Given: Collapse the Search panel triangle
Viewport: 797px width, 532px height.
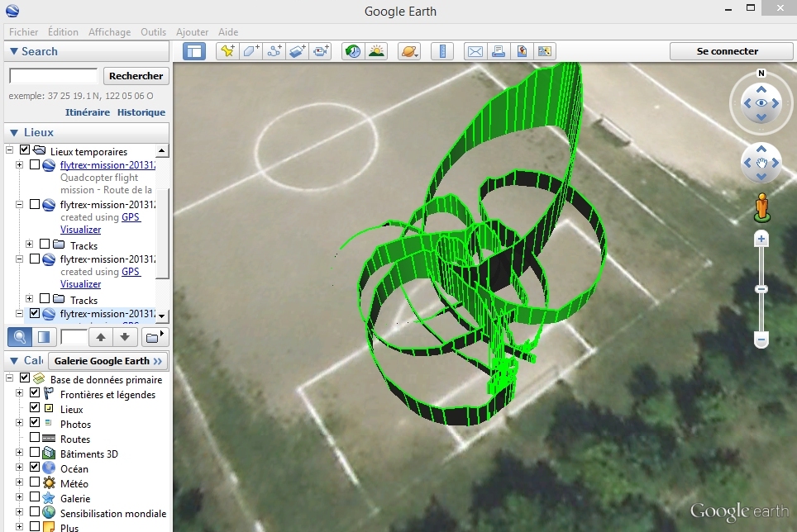Looking at the screenshot, I should (x=14, y=51).
